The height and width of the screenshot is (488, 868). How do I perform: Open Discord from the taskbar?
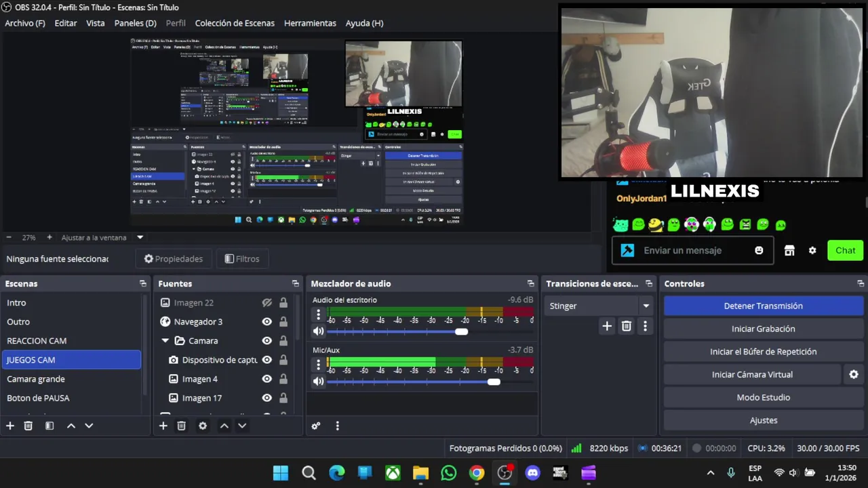[533, 473]
